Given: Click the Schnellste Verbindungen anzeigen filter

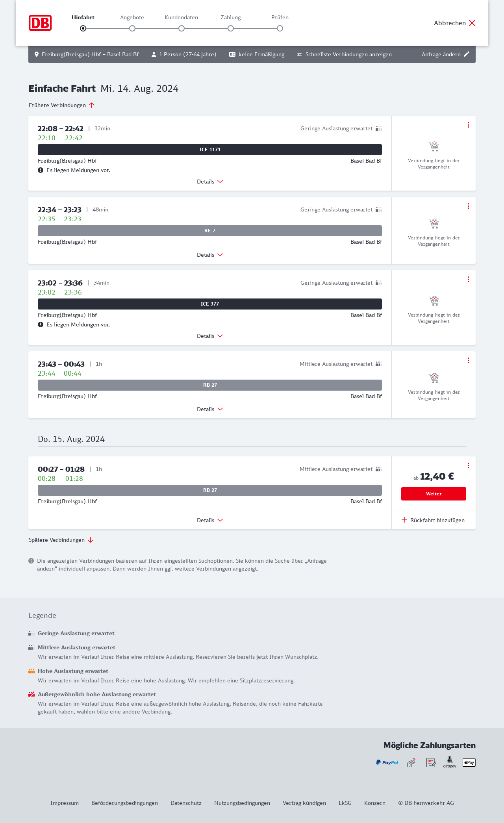Looking at the screenshot, I should point(345,54).
